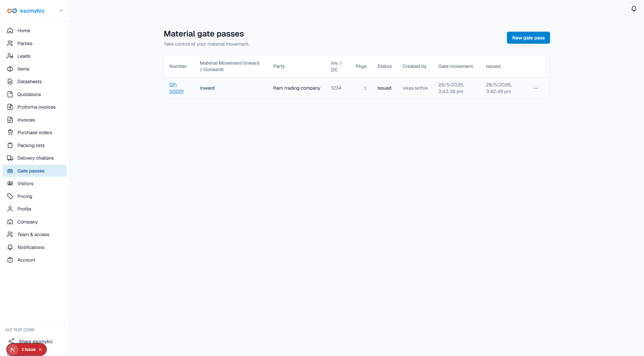The image size is (644, 356).
Task: Go to Packing lists
Action: [x=35, y=145]
